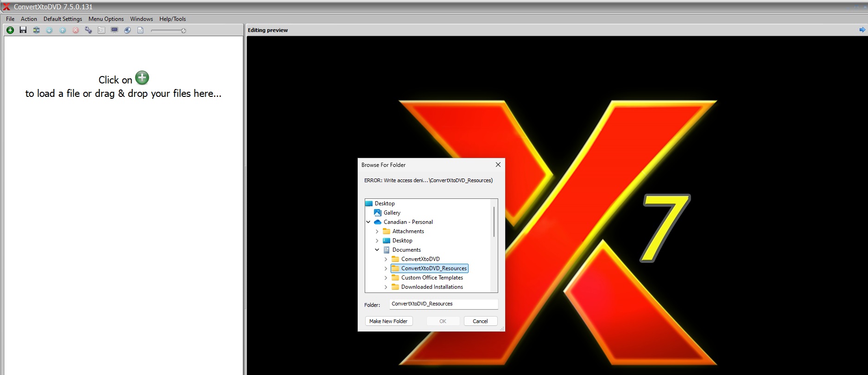Click the OneDrive cloud icon

(x=378, y=222)
